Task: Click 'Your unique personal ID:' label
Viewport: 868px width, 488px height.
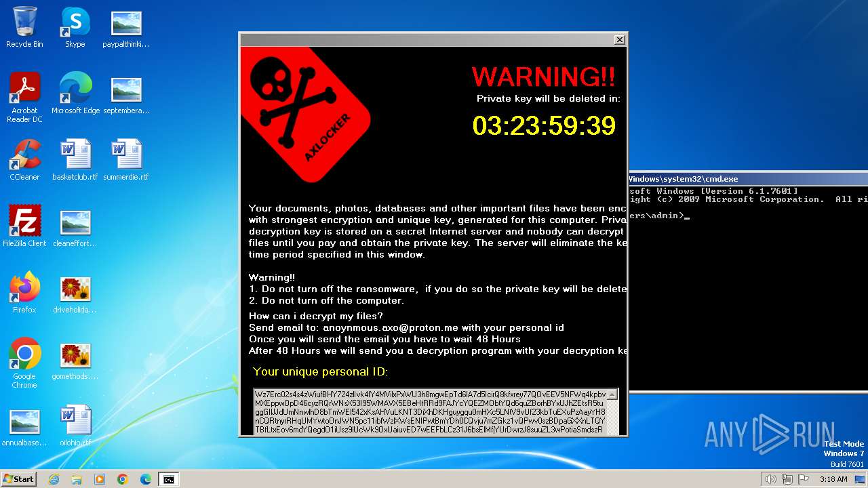Action: [320, 372]
